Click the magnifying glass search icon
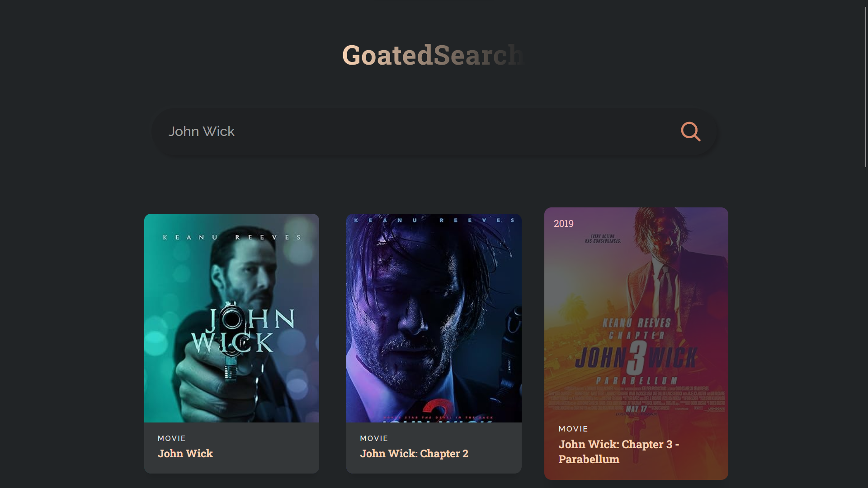Viewport: 868px width, 488px height. [690, 131]
